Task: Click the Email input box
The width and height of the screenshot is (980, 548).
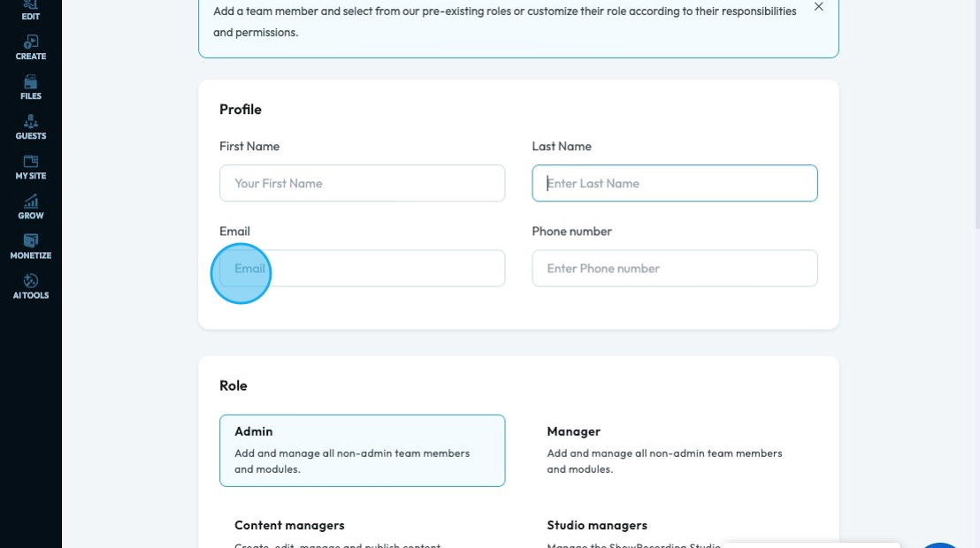Action: (362, 268)
